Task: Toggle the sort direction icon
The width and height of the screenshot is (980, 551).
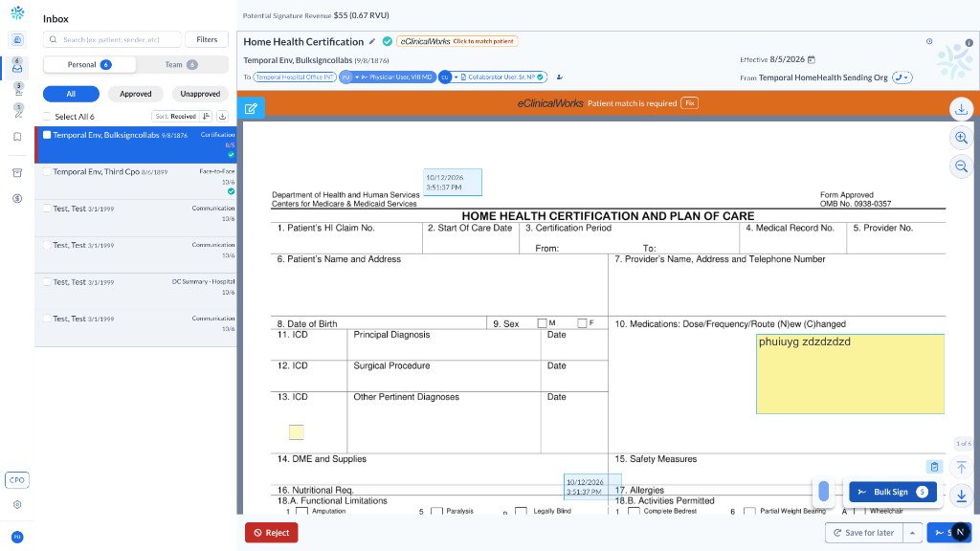Action: click(x=207, y=116)
